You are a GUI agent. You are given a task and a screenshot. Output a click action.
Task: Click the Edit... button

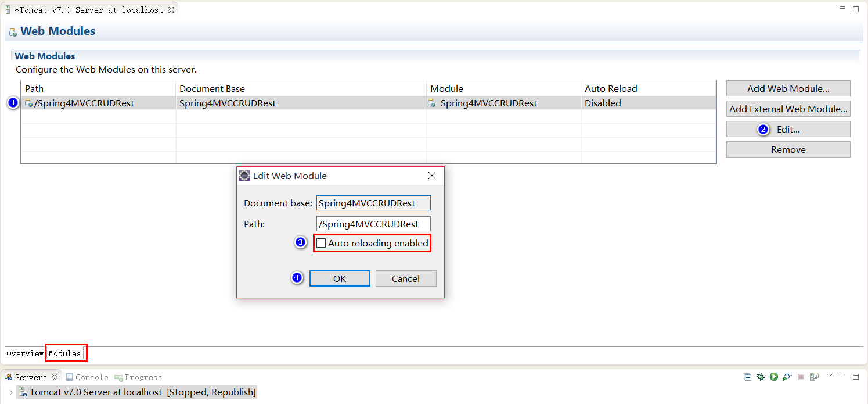[x=788, y=129]
